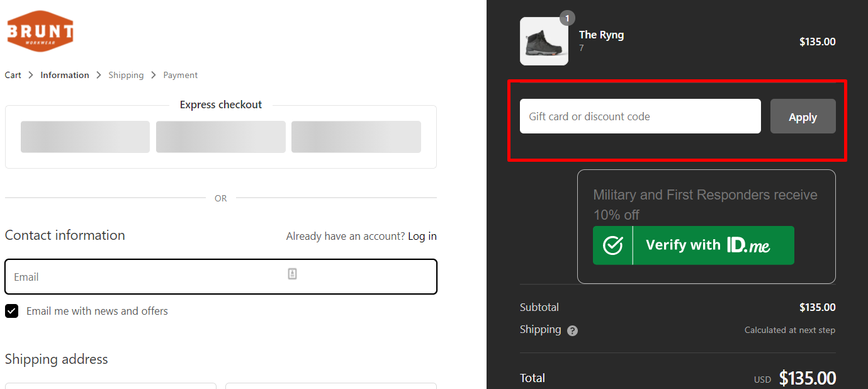Select the Shipping breadcrumb step
The height and width of the screenshot is (389, 868).
pyautogui.click(x=126, y=75)
